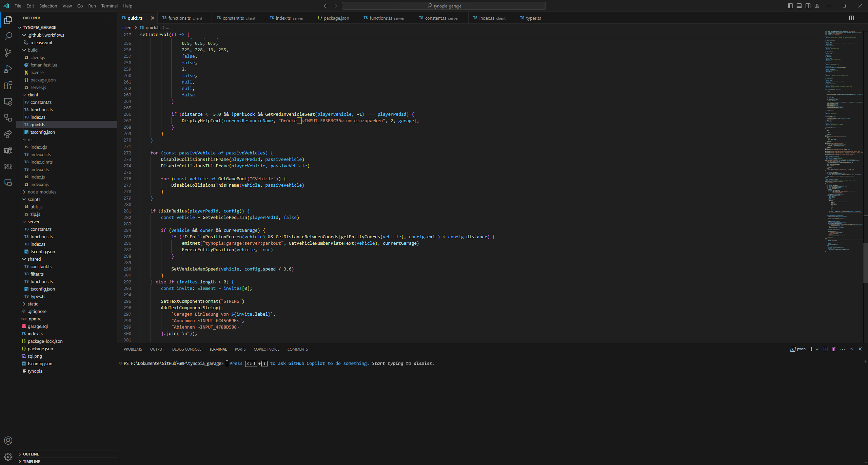Open the Run and Debug view
868x465 pixels.
(x=8, y=69)
